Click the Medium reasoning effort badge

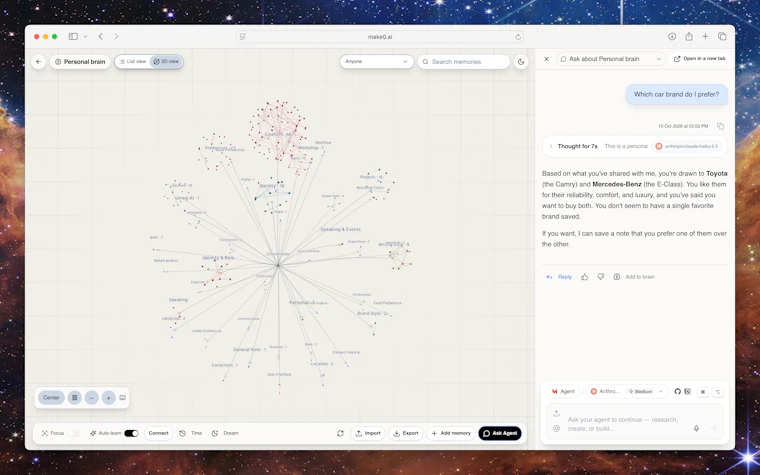640,391
